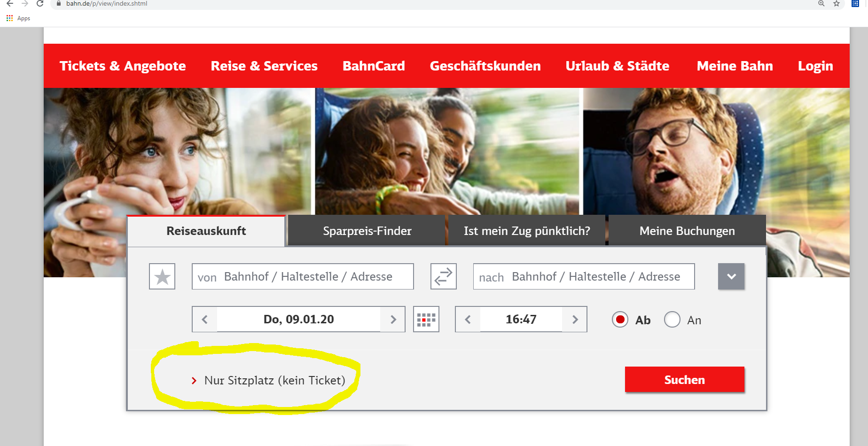868x446 pixels.
Task: Decrease the departure time
Action: pos(468,320)
